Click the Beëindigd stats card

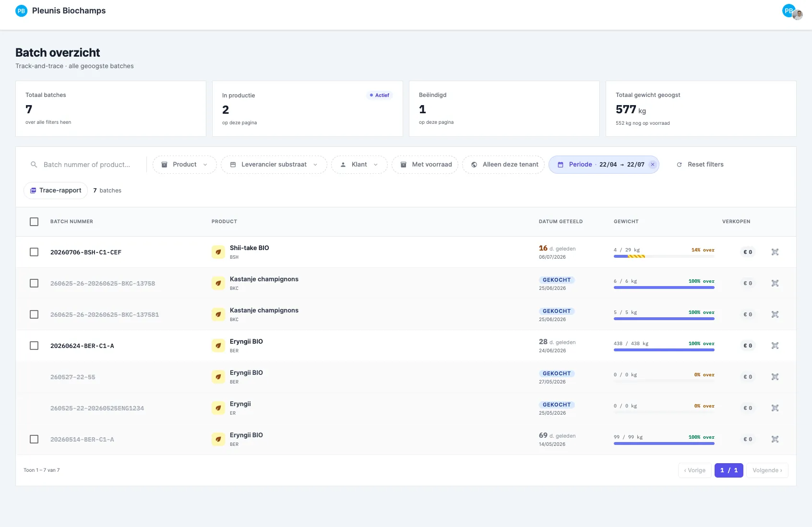[504, 109]
